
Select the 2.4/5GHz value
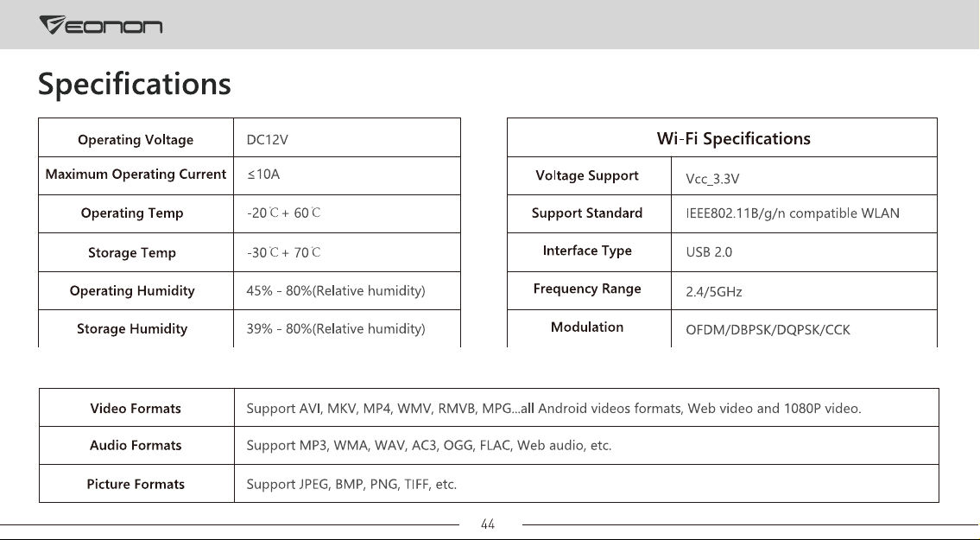(x=714, y=292)
